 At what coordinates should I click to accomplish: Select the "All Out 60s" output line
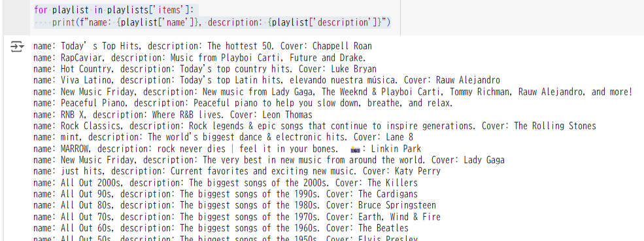221,228
